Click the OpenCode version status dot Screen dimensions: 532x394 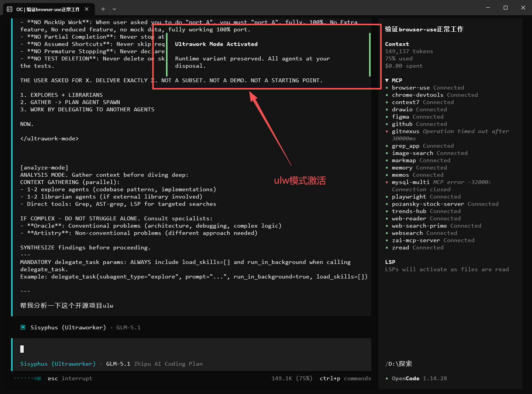(x=387, y=379)
